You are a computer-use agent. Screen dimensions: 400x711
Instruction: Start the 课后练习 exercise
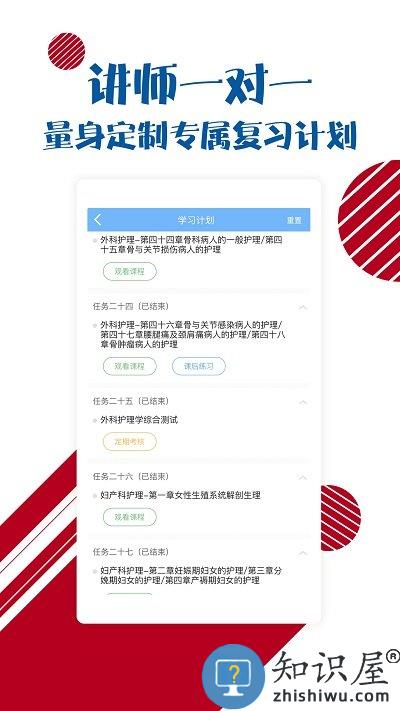(199, 366)
